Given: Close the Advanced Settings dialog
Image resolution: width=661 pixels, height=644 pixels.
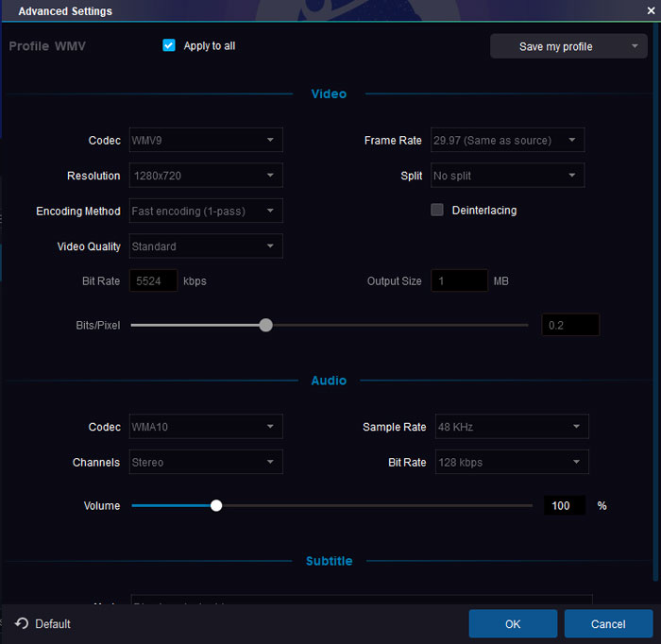Looking at the screenshot, I should [x=651, y=11].
